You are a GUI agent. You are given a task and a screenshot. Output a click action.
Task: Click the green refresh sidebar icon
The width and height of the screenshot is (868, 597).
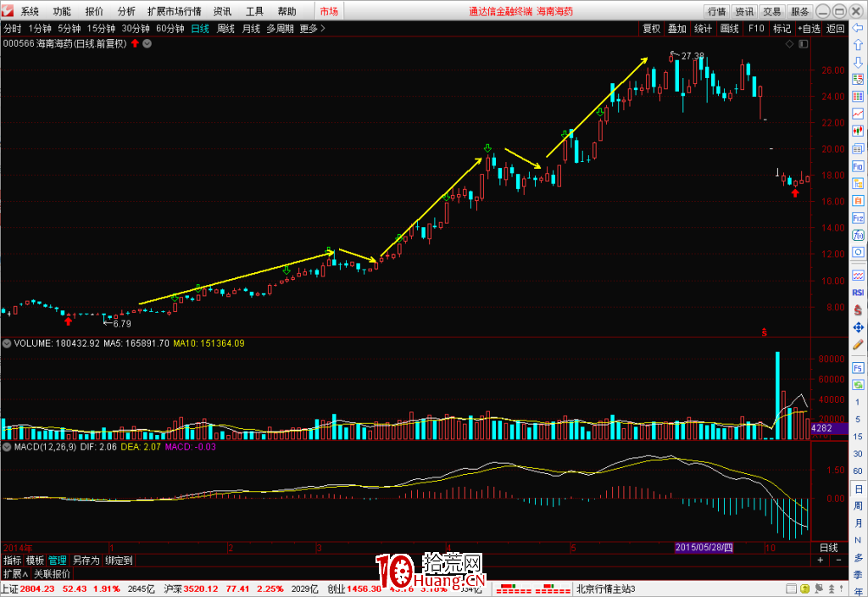pos(858,384)
